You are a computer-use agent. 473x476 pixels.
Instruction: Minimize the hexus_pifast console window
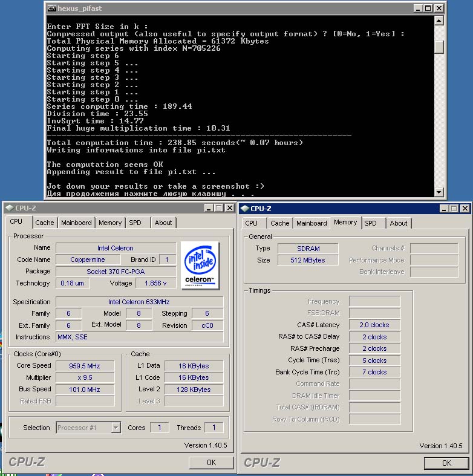(418, 8)
